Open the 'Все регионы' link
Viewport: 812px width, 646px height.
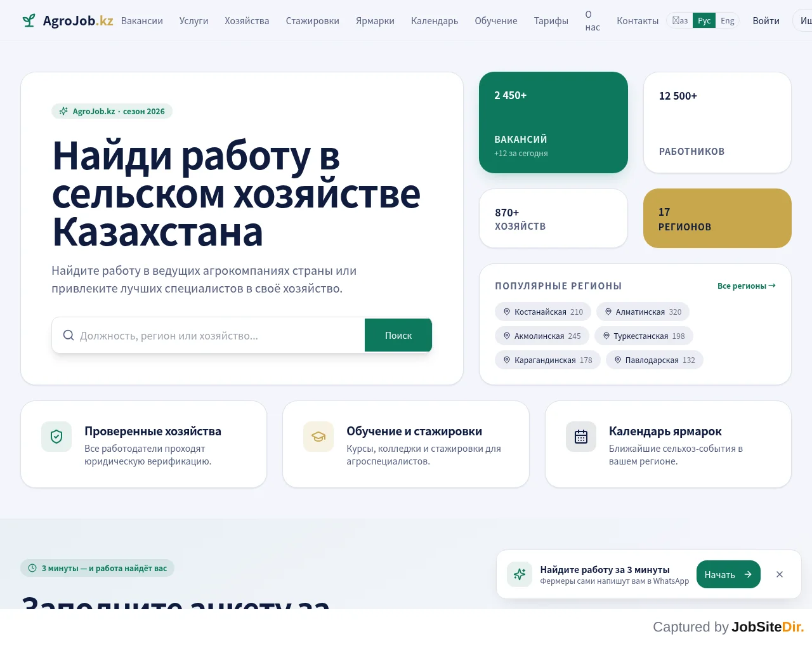(x=747, y=286)
